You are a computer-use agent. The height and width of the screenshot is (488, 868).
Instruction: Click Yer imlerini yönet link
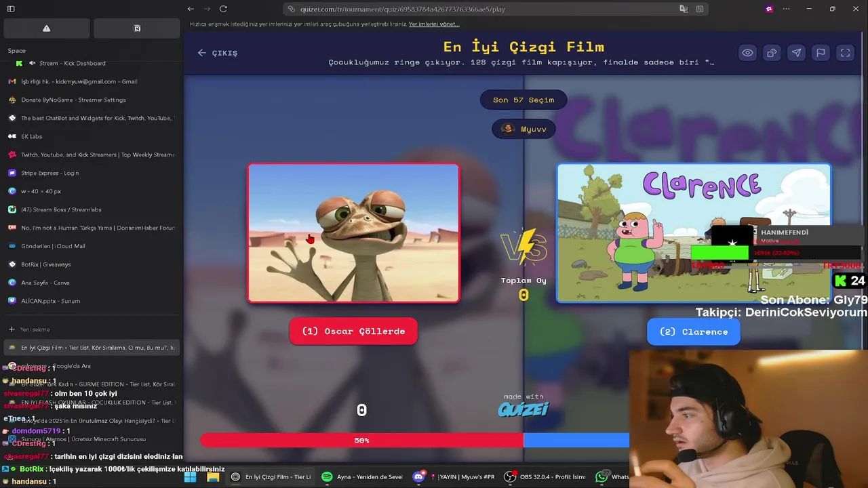pyautogui.click(x=434, y=24)
